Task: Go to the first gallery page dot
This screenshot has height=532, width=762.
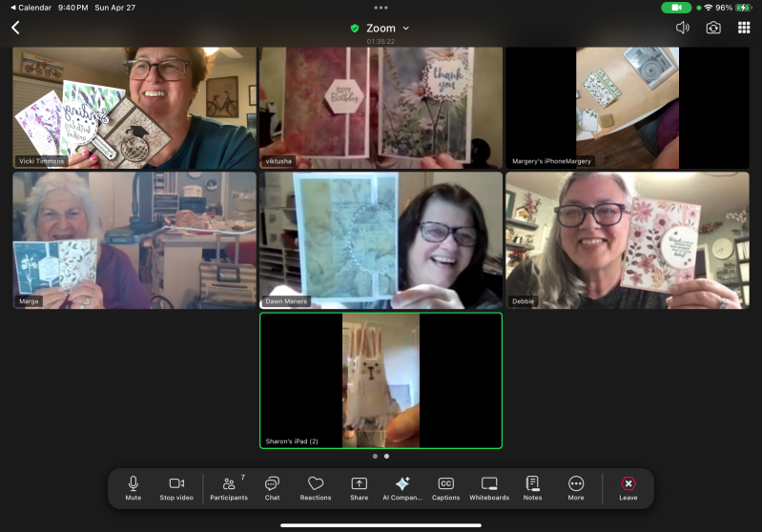Action: [x=375, y=457]
